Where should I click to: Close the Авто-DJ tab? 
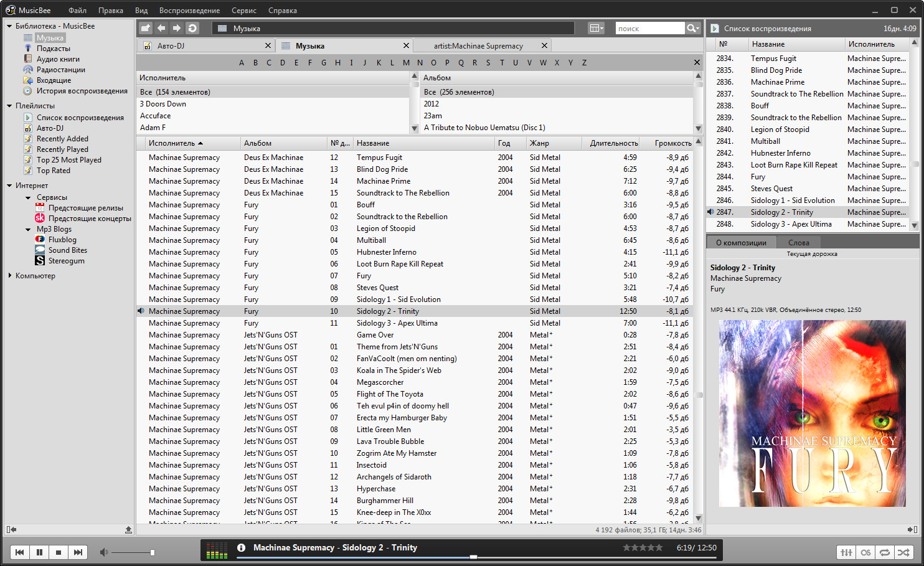tap(268, 45)
